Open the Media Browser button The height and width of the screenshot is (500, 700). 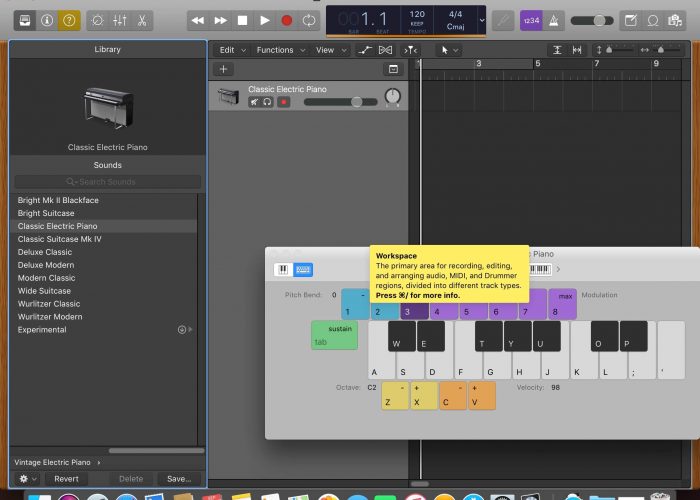(x=675, y=21)
